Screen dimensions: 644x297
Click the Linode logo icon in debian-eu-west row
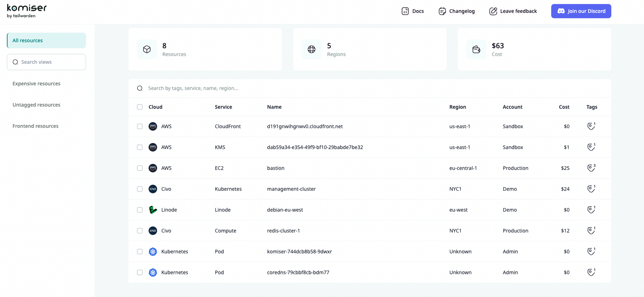pos(153,210)
